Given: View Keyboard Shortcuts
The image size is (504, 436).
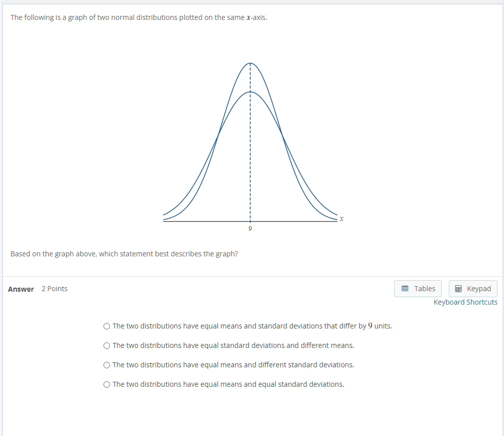Looking at the screenshot, I should point(465,302).
